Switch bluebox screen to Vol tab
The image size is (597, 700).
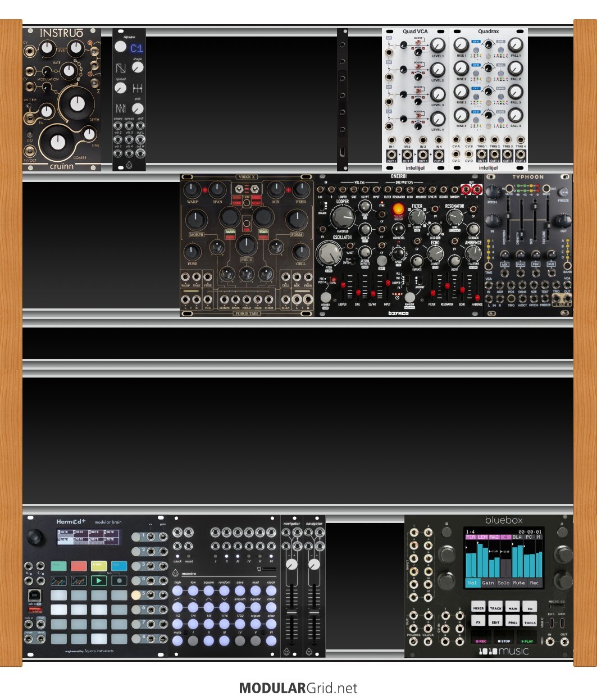[473, 583]
